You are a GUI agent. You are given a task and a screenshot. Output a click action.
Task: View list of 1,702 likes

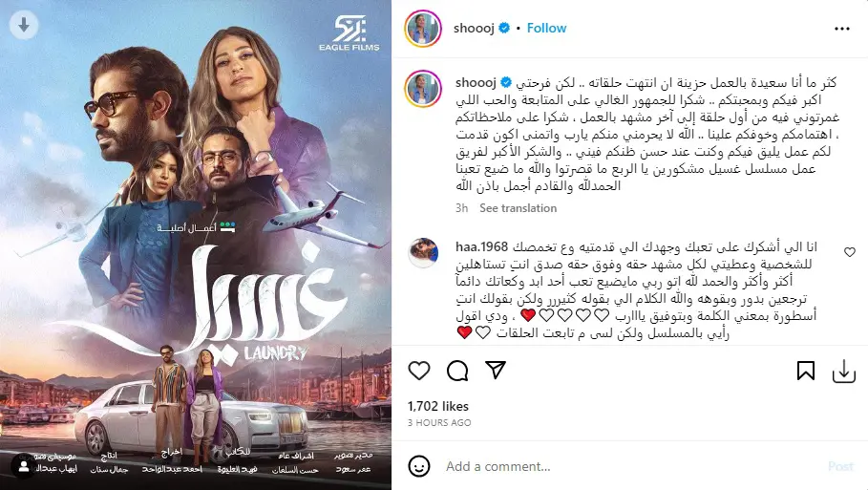coord(438,406)
